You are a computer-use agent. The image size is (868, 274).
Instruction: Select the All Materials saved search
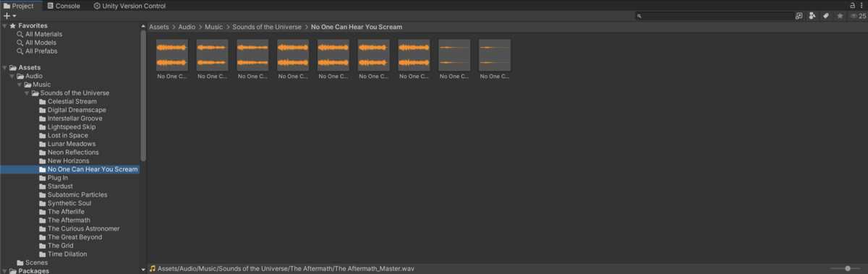click(x=38, y=34)
